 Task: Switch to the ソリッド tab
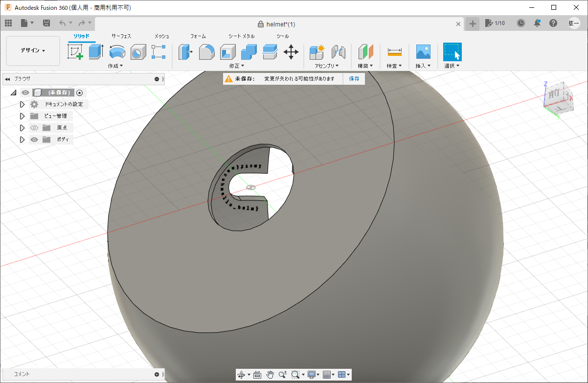coord(82,36)
